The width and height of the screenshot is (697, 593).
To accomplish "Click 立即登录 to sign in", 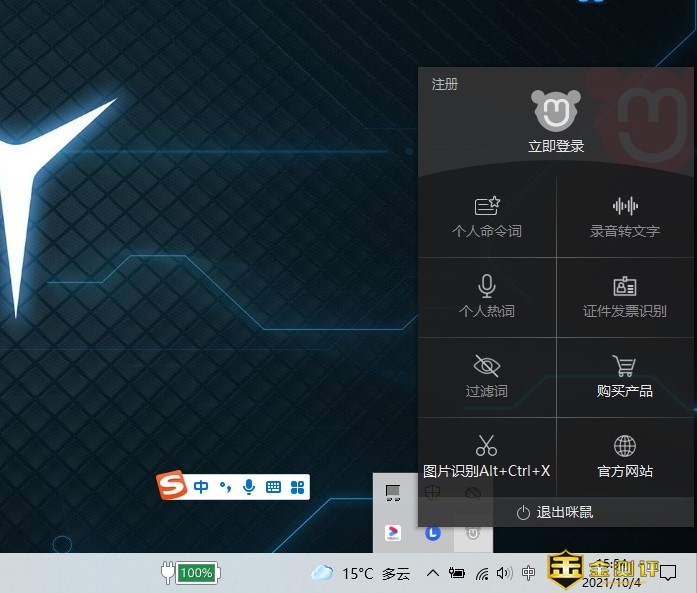I will click(556, 146).
